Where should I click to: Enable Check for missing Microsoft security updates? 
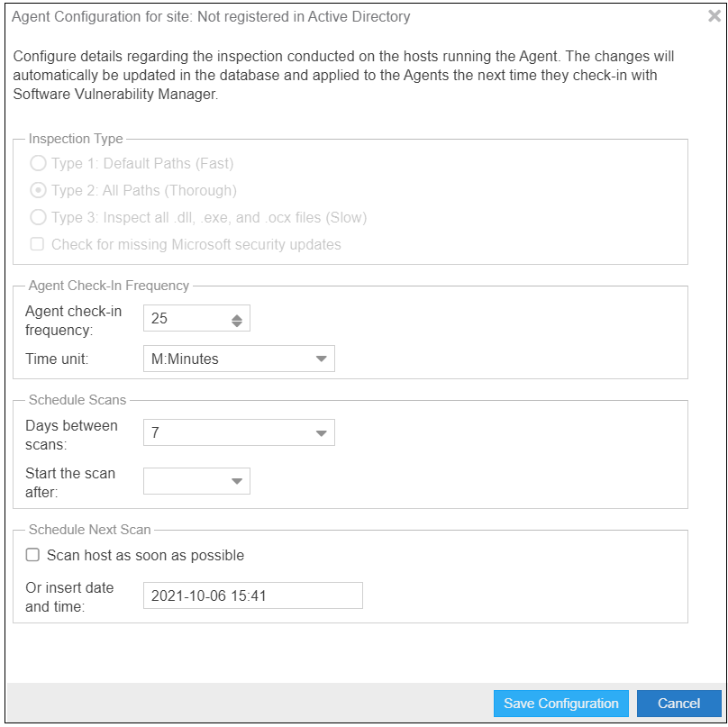tap(38, 244)
